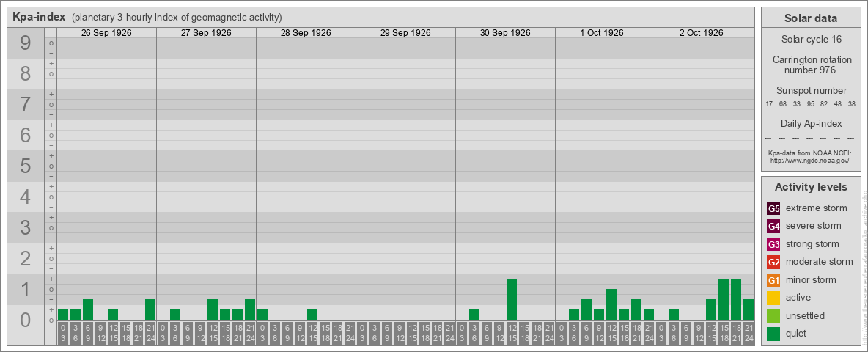Click the extreme storm legend label
The image size is (868, 352).
817,209
